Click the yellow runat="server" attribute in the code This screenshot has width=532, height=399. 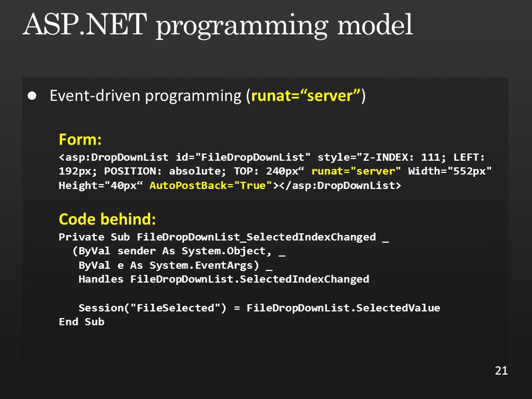356,171
